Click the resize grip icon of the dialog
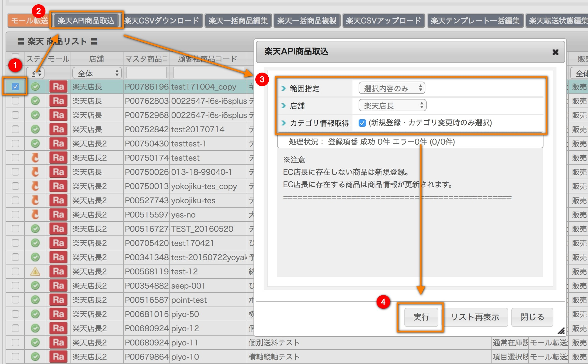This screenshot has height=364, width=588. (561, 331)
